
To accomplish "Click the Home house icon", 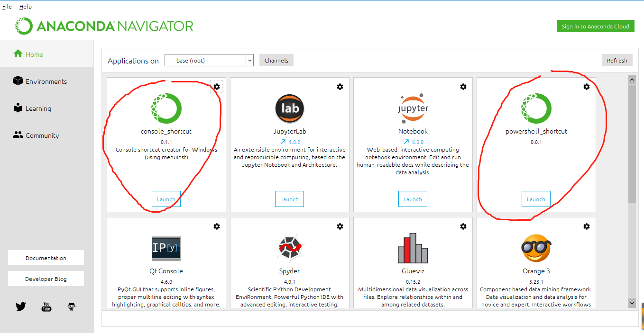I will [18, 54].
